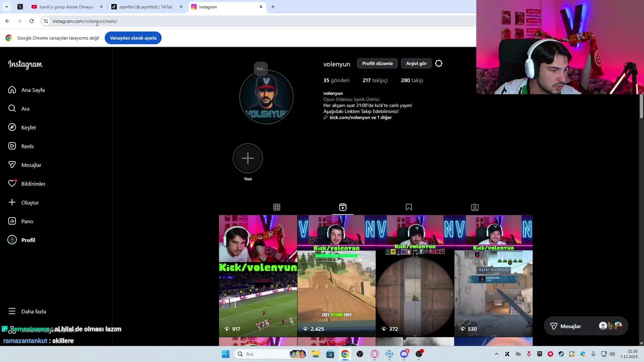Open the Not note bubble above avatar
Screen dimensions: 644x362
[261, 68]
